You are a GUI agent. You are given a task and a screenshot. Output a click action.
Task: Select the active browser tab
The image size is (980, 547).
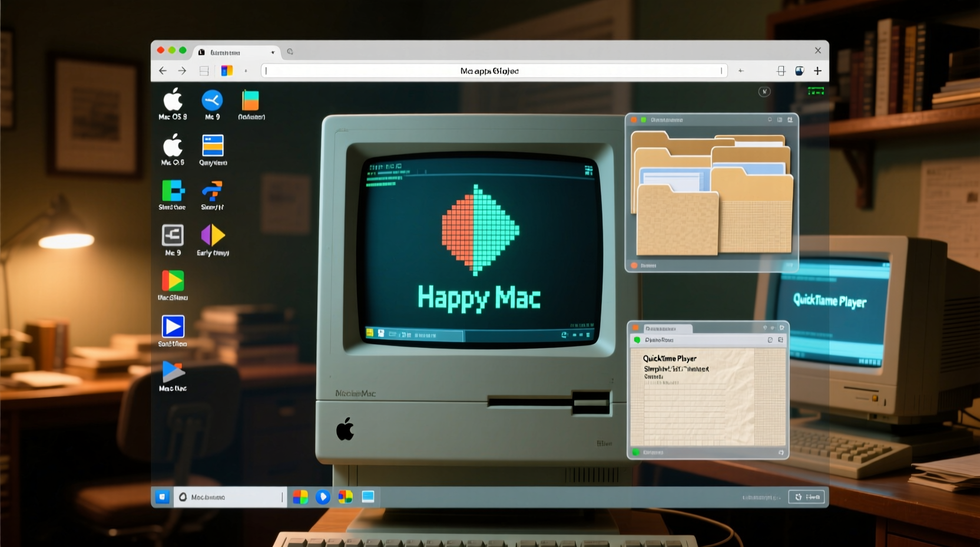237,52
